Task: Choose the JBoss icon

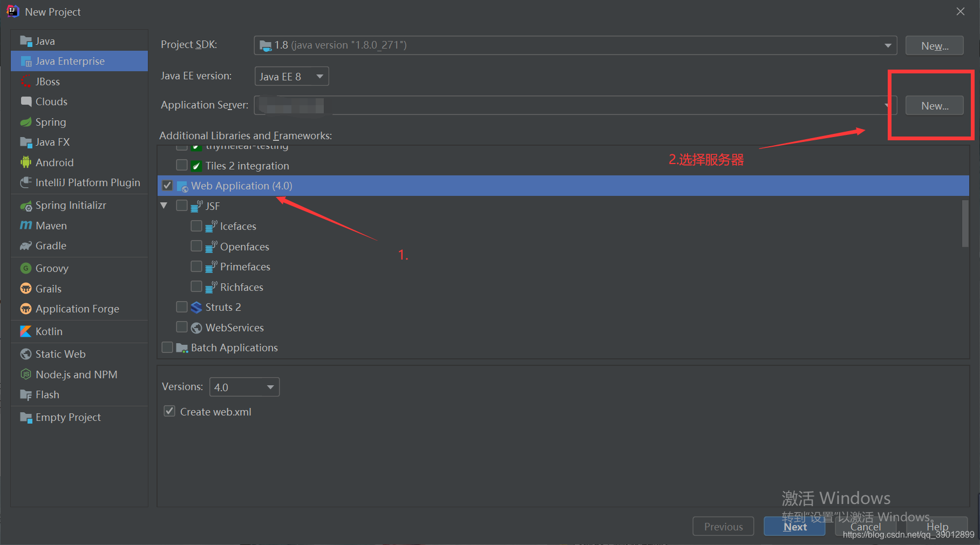Action: [26, 81]
